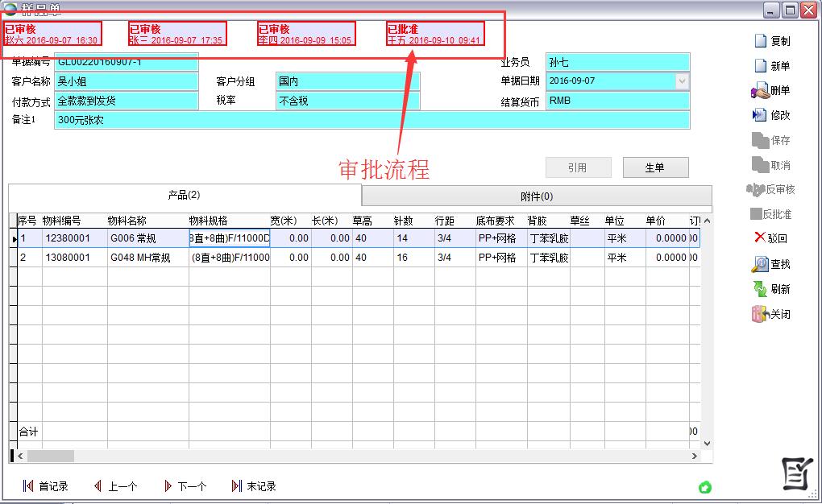The image size is (822, 504).
Task: Open the 单据日期 date picker dropdown
Action: point(682,81)
